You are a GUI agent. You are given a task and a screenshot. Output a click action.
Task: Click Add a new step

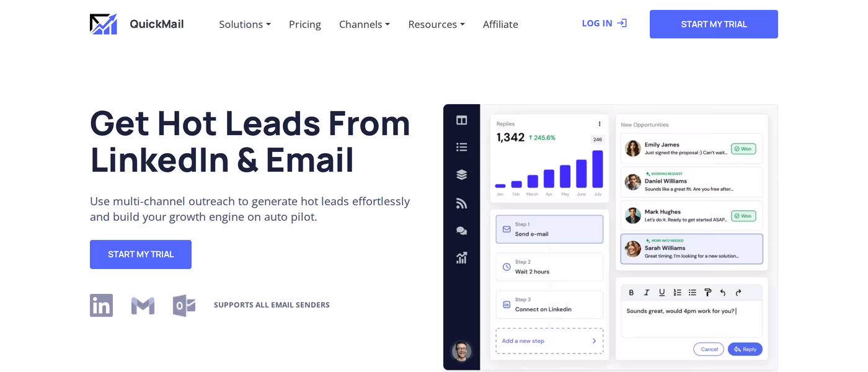point(549,341)
